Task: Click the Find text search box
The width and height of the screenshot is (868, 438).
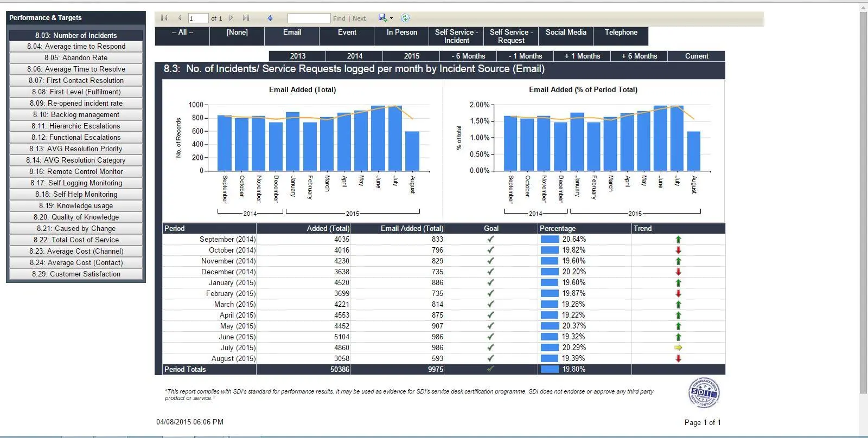Action: click(309, 18)
